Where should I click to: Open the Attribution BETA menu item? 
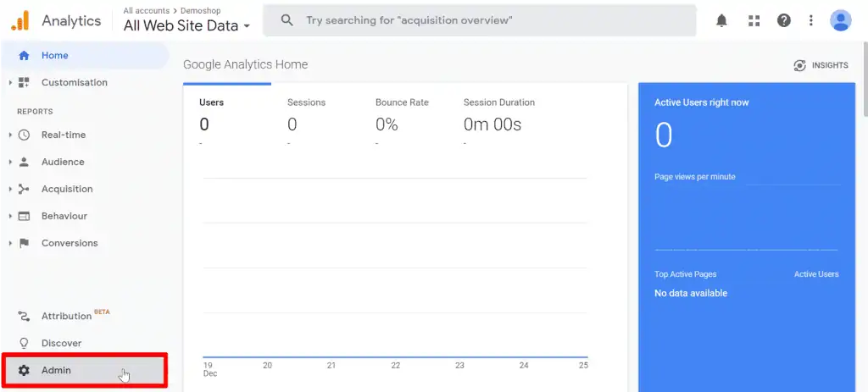pos(84,317)
